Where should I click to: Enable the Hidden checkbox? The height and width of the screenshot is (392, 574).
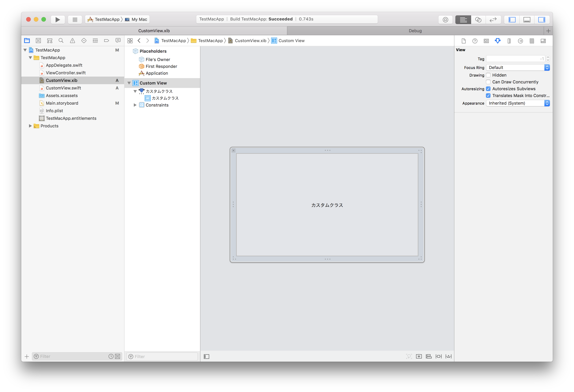488,75
